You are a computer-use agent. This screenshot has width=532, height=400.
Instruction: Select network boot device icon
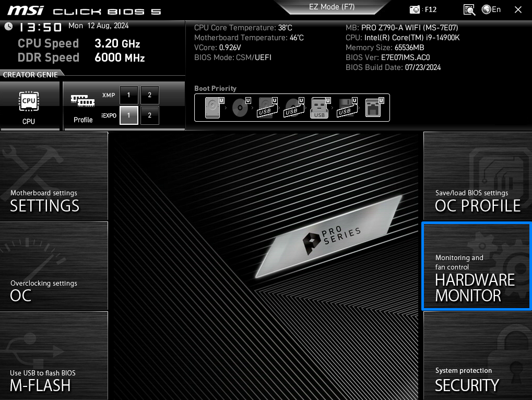(374, 108)
